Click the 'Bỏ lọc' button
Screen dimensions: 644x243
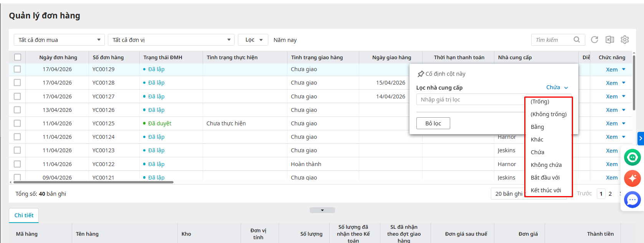pos(433,123)
